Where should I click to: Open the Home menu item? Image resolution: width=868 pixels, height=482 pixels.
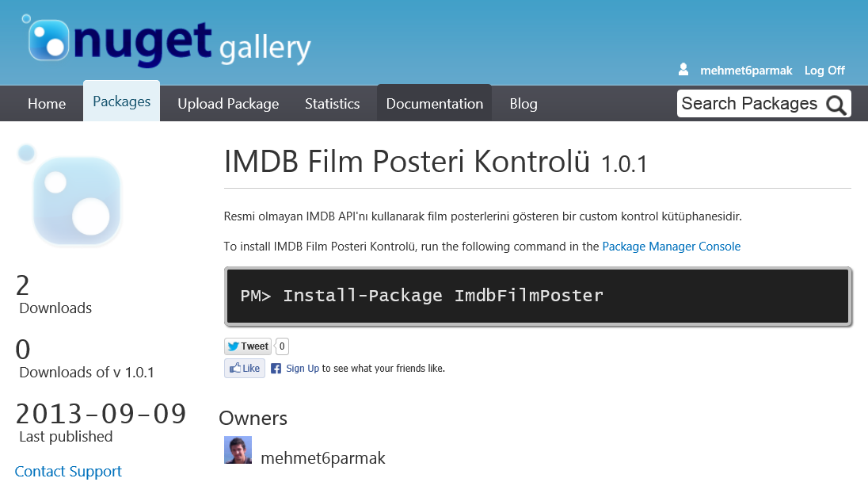(47, 104)
